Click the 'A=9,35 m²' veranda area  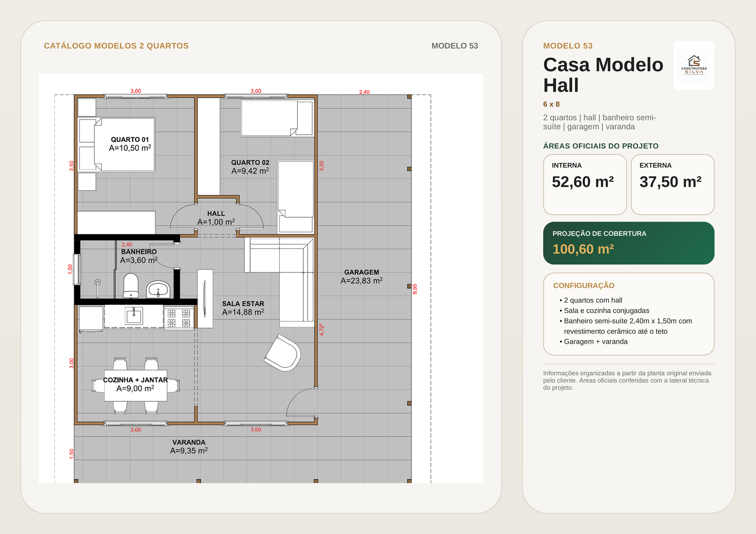click(x=189, y=451)
